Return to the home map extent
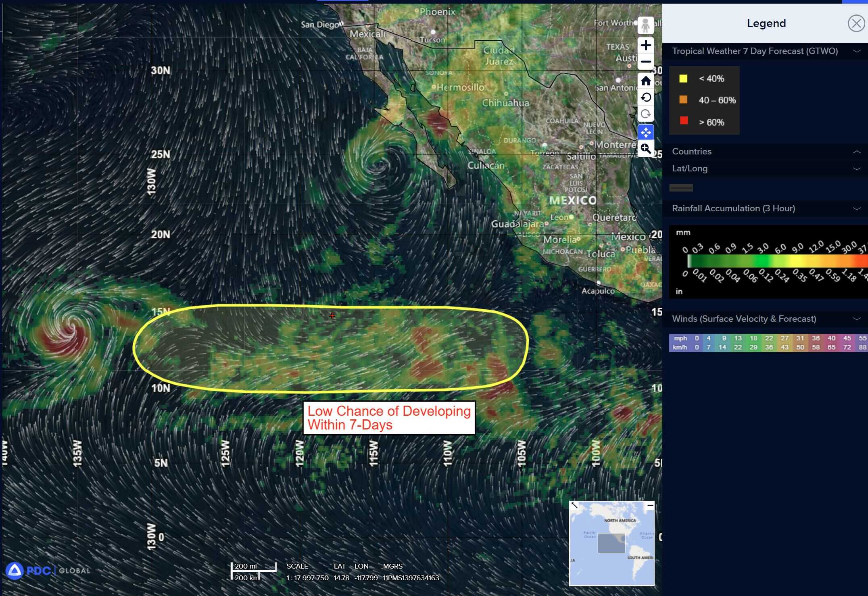 646,81
